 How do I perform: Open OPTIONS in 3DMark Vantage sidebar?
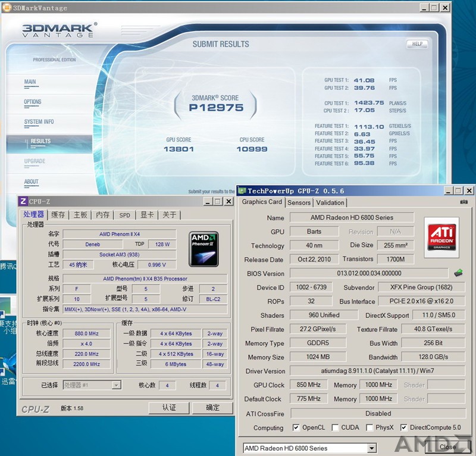pos(33,102)
